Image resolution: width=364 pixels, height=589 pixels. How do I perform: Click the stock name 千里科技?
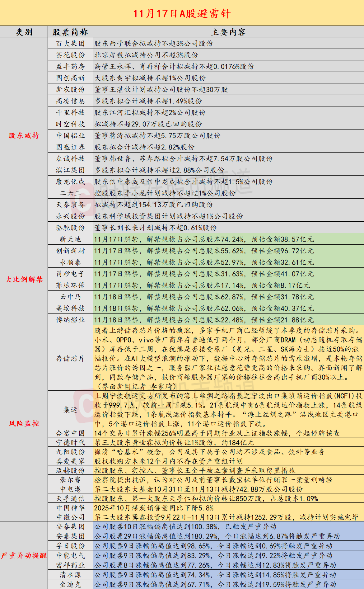click(x=70, y=113)
